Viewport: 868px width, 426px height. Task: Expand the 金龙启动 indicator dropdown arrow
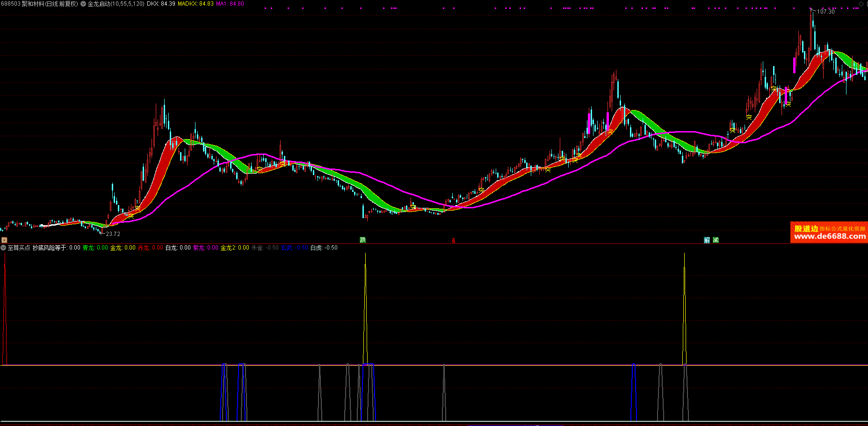click(x=83, y=4)
